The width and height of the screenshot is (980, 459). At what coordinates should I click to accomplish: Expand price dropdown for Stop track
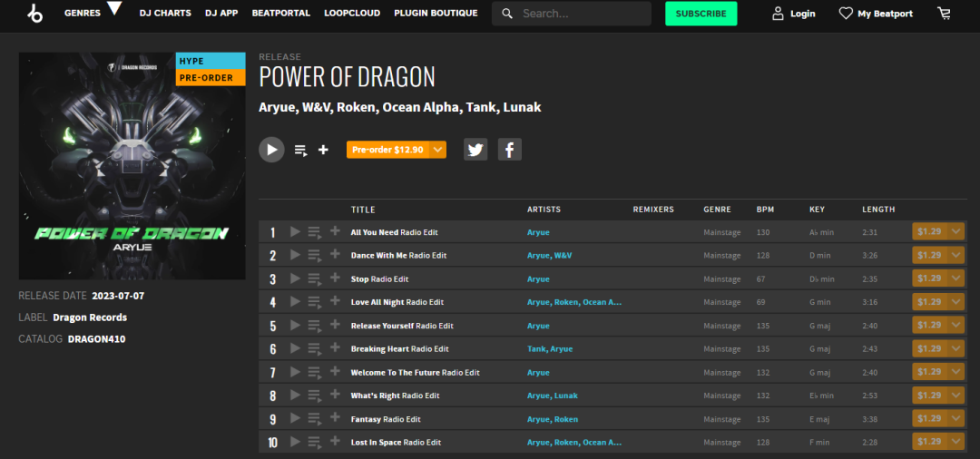[x=956, y=278]
